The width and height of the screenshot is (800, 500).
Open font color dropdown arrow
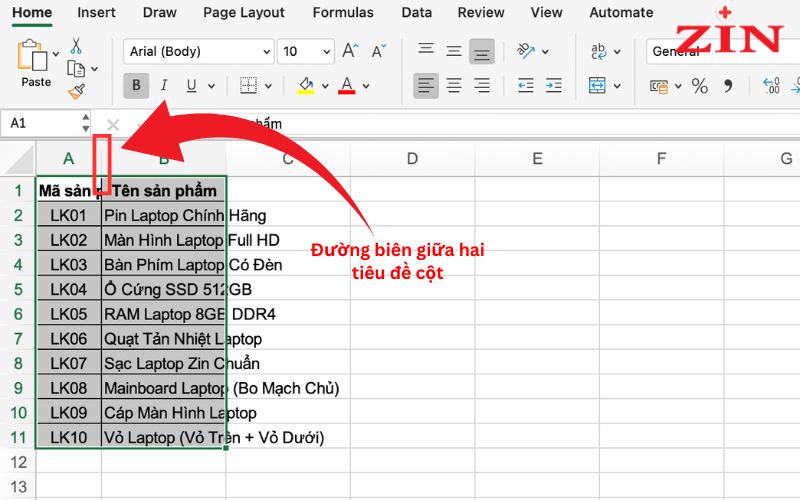[366, 86]
